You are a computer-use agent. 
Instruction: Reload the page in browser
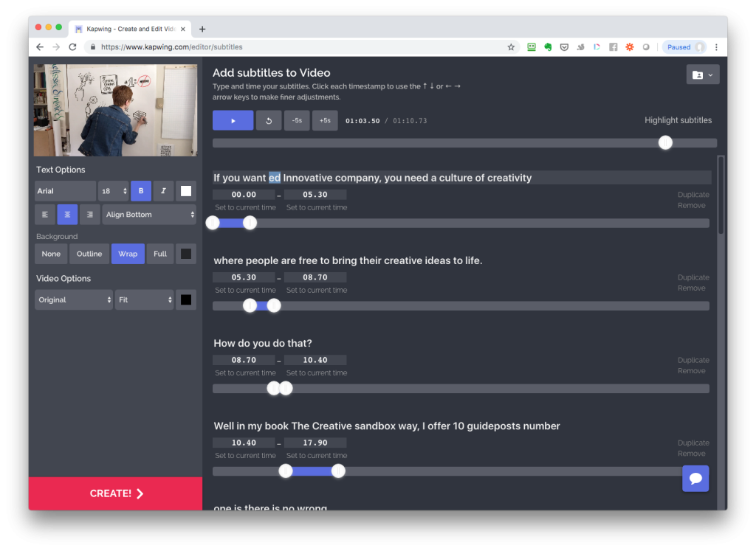(x=72, y=47)
